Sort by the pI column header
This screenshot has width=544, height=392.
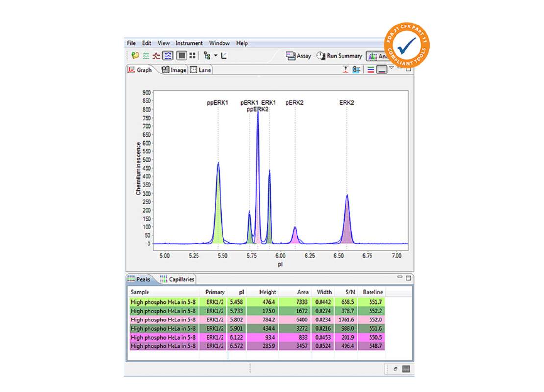click(237, 292)
